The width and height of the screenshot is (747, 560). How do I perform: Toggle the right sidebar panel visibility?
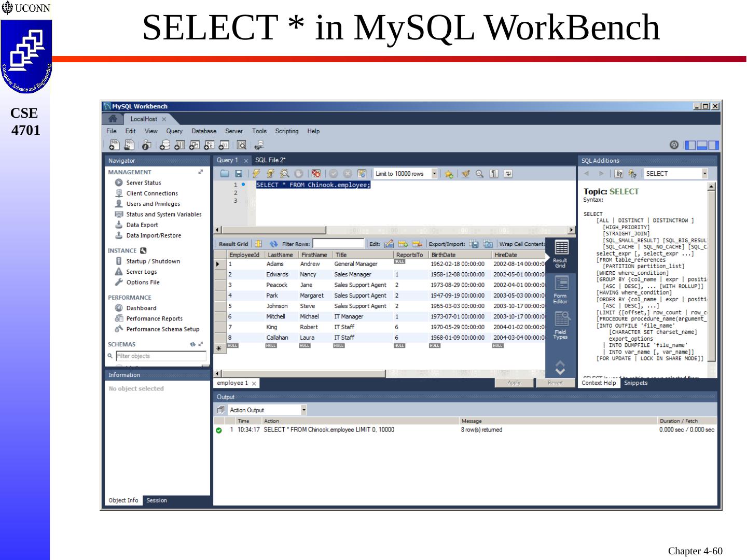(713, 145)
